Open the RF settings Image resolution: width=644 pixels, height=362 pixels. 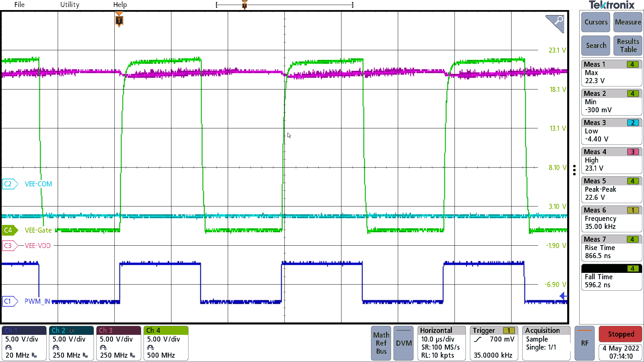pos(585,343)
